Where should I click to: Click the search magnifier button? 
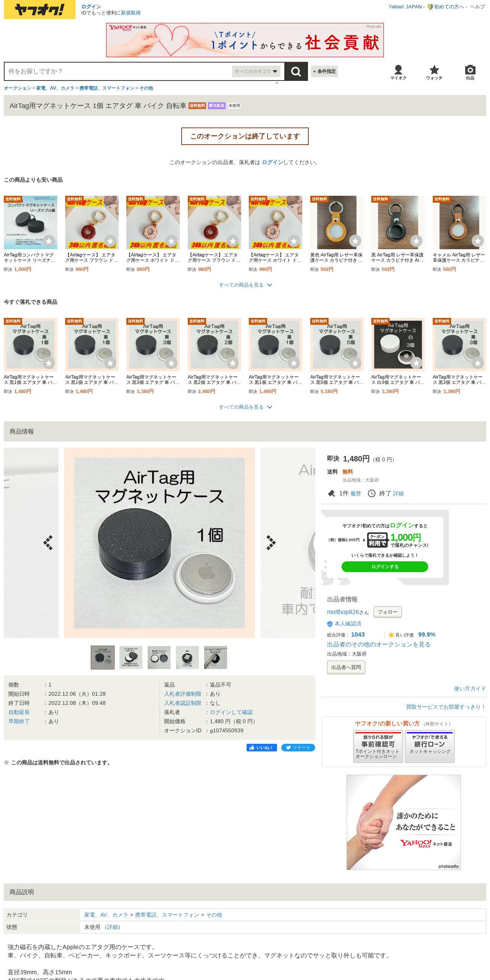click(x=296, y=71)
